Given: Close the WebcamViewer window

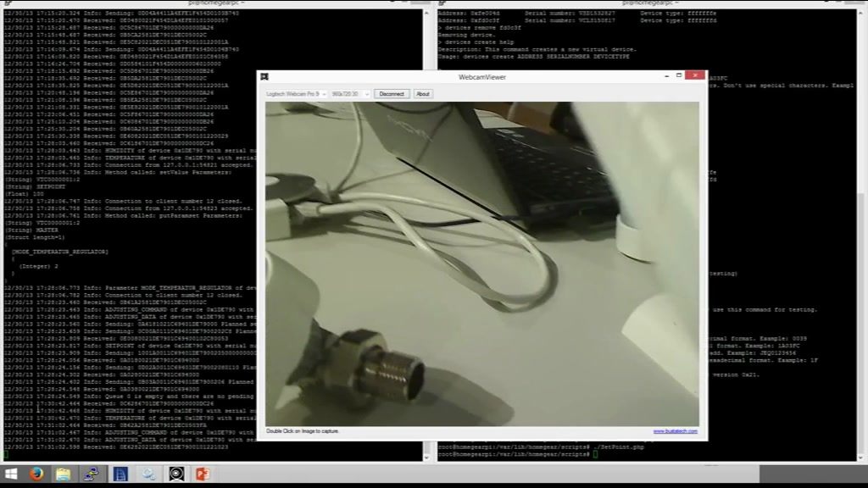Looking at the screenshot, I should point(695,75).
